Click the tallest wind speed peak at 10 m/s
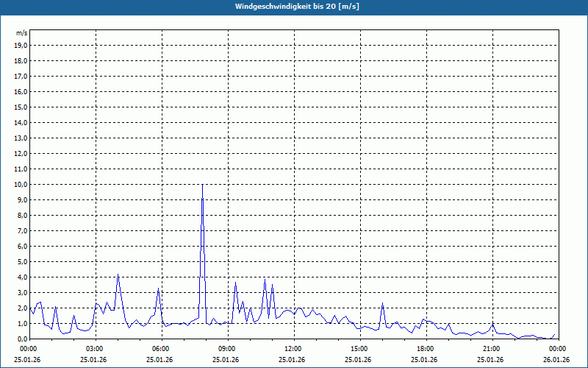This screenshot has width=588, height=368. (x=202, y=185)
